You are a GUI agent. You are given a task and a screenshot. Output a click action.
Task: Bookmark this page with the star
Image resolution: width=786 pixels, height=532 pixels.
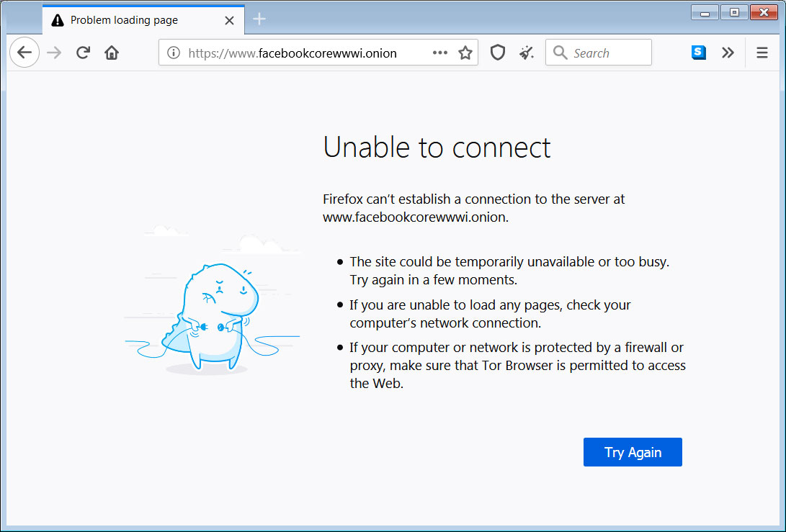pyautogui.click(x=465, y=53)
